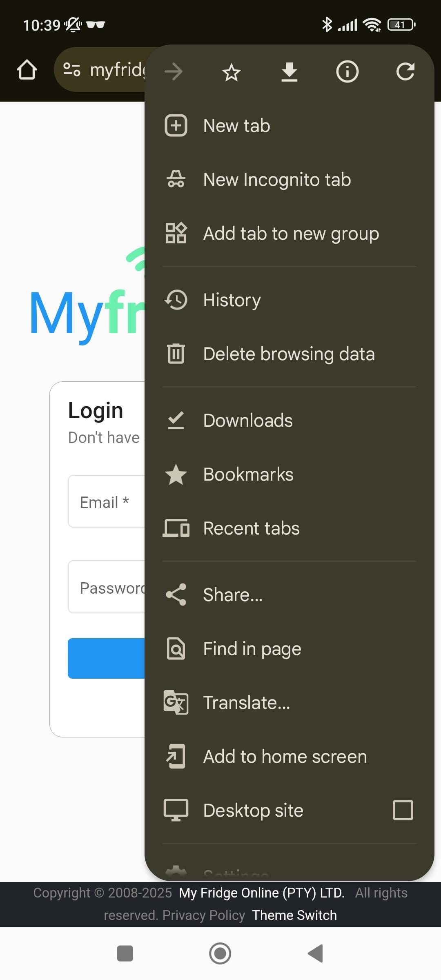Open Bookmarks from the menu
441x980 pixels.
[x=290, y=474]
